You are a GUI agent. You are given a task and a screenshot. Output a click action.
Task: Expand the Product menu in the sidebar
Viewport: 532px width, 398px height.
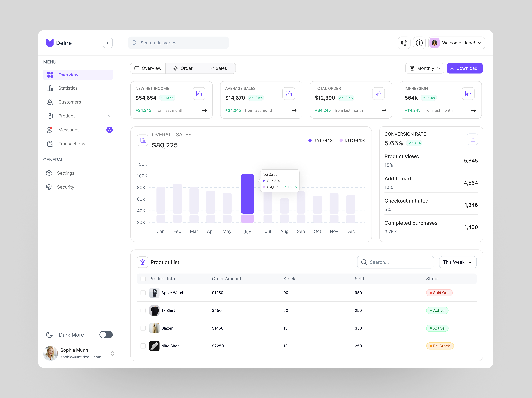click(110, 116)
